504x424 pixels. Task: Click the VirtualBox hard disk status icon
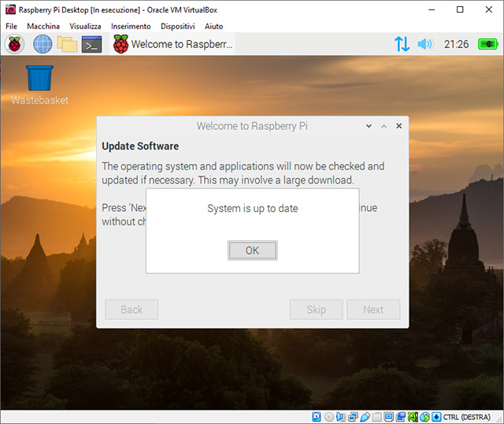point(317,417)
